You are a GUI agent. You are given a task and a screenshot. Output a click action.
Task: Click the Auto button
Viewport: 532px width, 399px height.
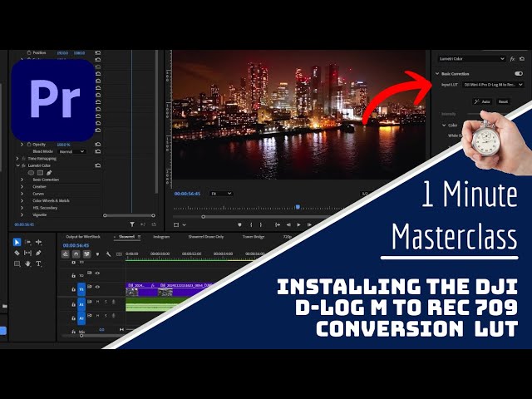tap(482, 101)
